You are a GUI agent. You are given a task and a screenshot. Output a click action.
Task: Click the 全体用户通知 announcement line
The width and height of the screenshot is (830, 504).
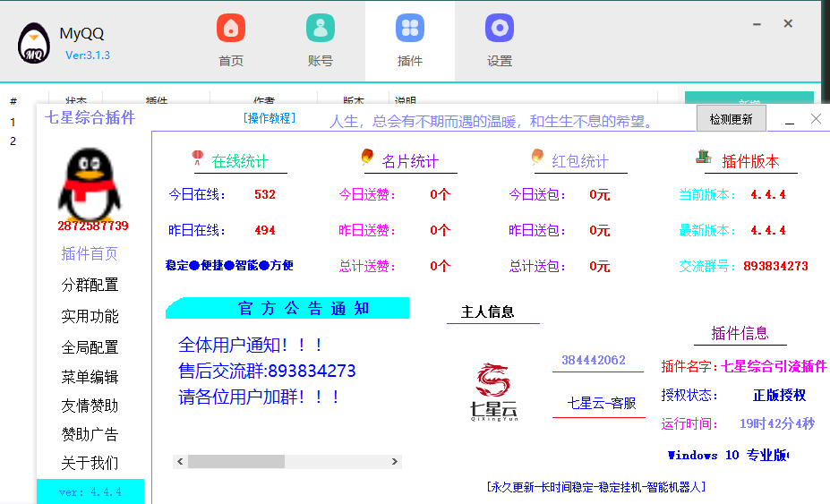[x=251, y=346]
